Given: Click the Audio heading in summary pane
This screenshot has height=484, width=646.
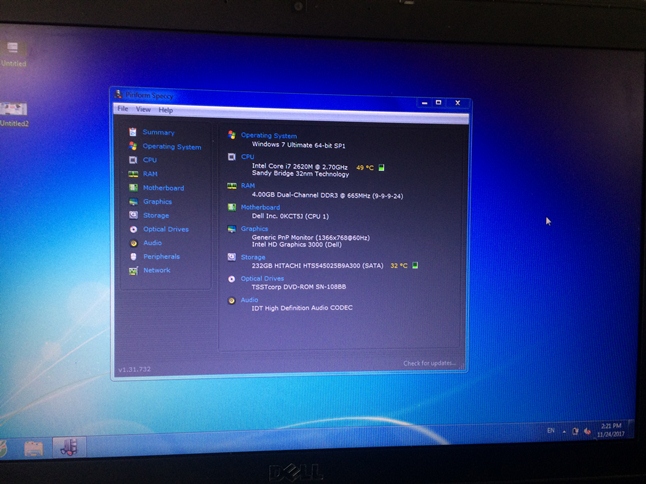Looking at the screenshot, I should point(249,300).
